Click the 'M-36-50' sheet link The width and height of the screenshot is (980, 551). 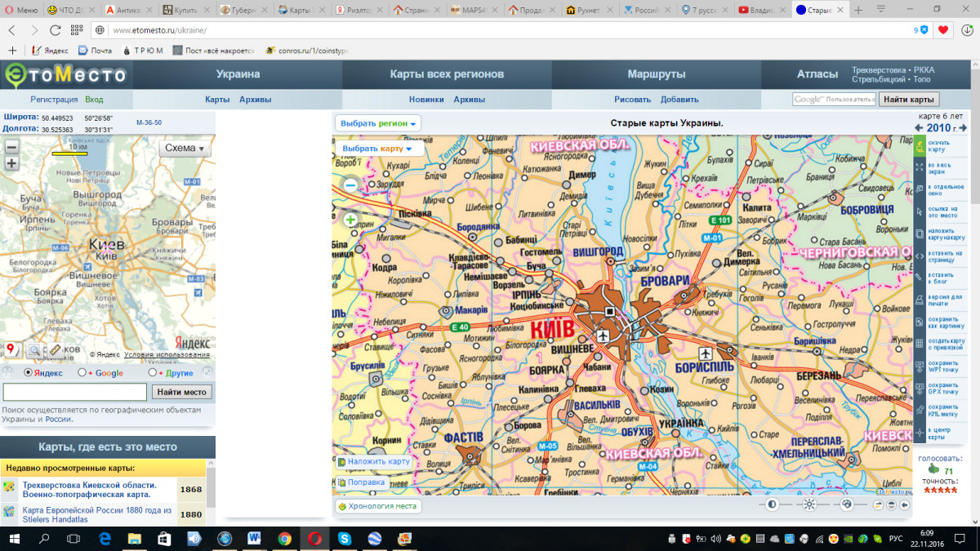(149, 122)
